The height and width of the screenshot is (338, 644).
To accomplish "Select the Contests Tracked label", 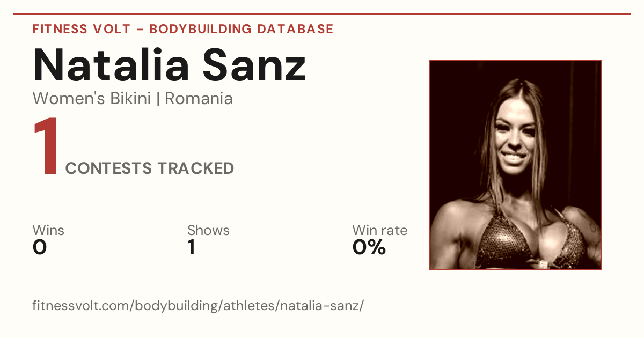I will pyautogui.click(x=150, y=168).
